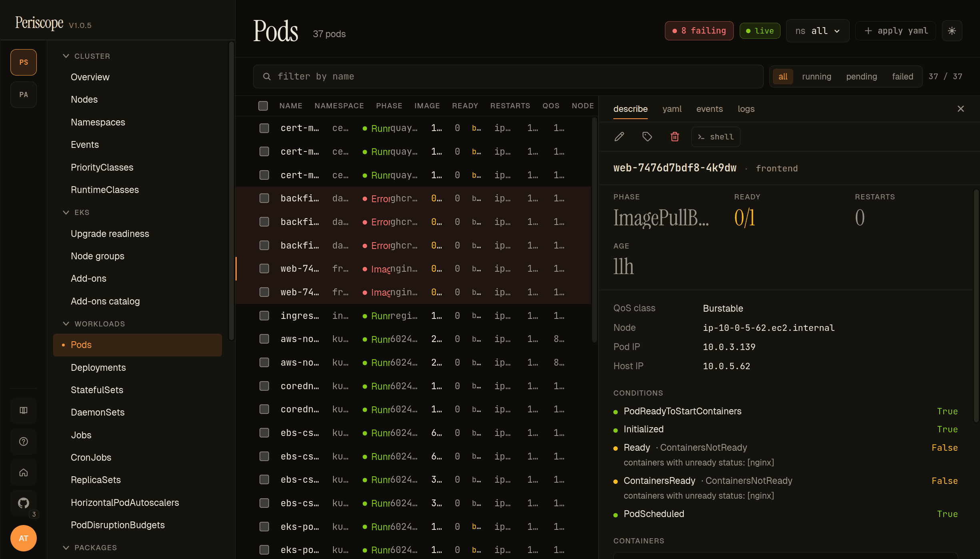The width and height of the screenshot is (980, 559).
Task: Toggle the select-all header checkbox
Action: [x=263, y=106]
